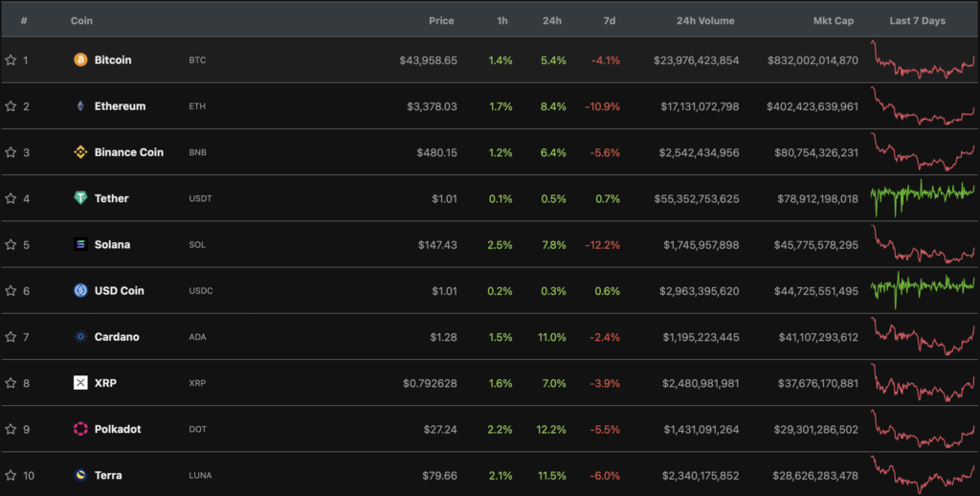Viewport: 980px width, 496px height.
Task: Add Terra to favorites with star
Action: (x=11, y=475)
